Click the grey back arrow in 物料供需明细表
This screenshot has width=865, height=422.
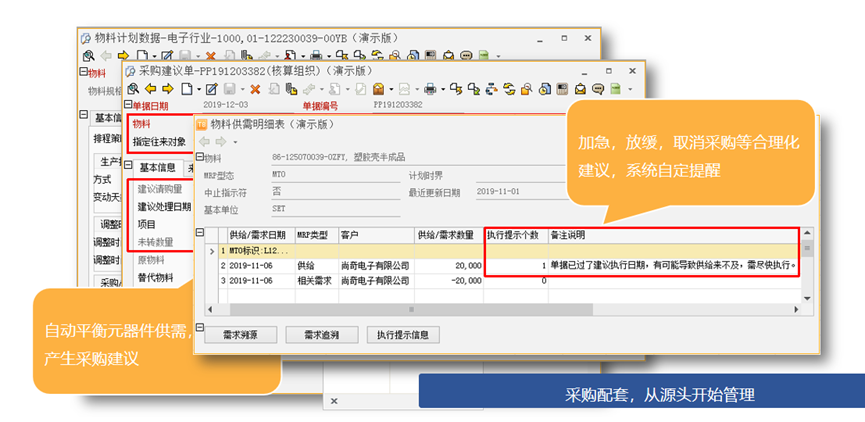(x=204, y=142)
